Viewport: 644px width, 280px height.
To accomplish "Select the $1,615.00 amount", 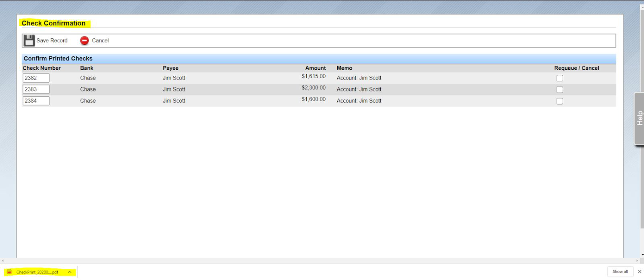I will tap(314, 77).
